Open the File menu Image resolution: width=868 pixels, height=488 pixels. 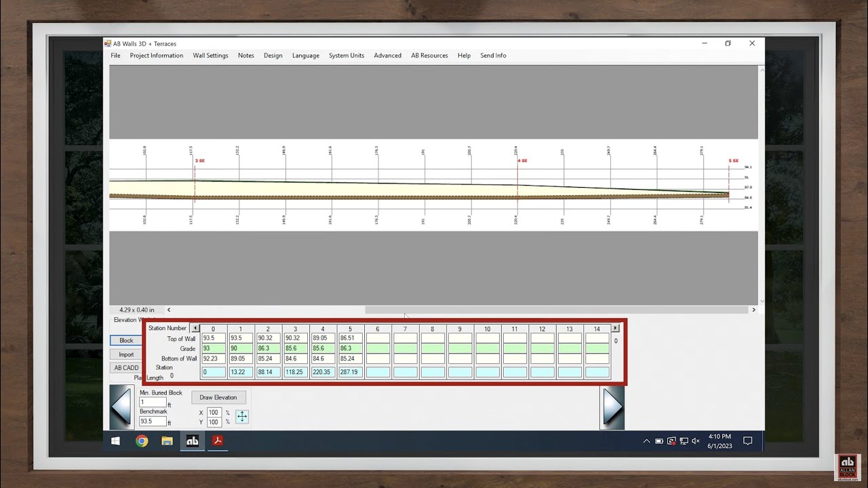pyautogui.click(x=115, y=56)
